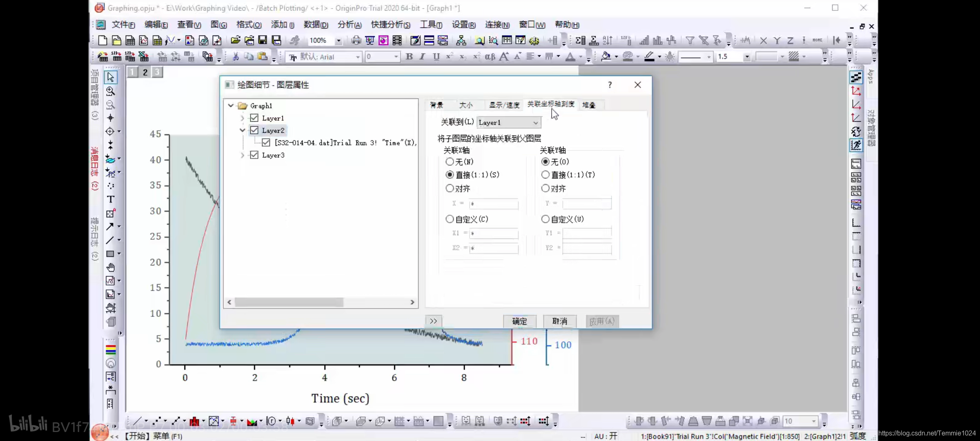This screenshot has width=980, height=441.
Task: Expand the Layer1 tree node
Action: pos(242,118)
